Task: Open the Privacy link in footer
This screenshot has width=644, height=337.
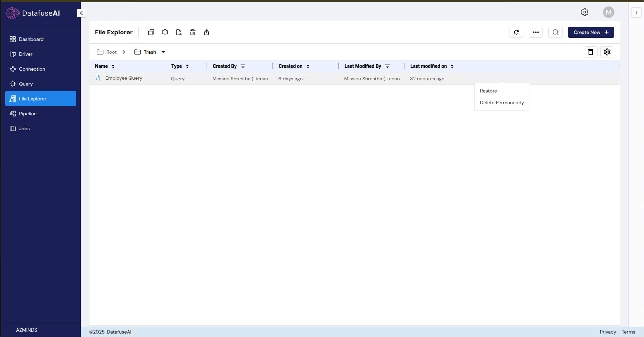Action: pyautogui.click(x=608, y=332)
